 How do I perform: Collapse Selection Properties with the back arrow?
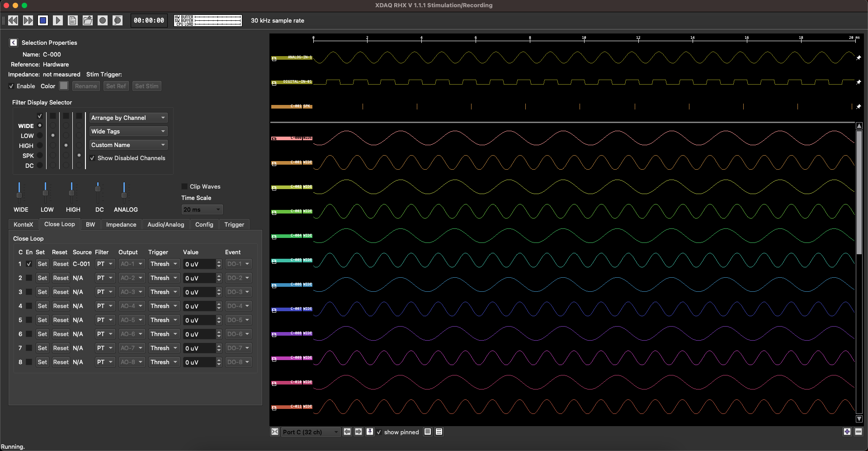coord(14,43)
